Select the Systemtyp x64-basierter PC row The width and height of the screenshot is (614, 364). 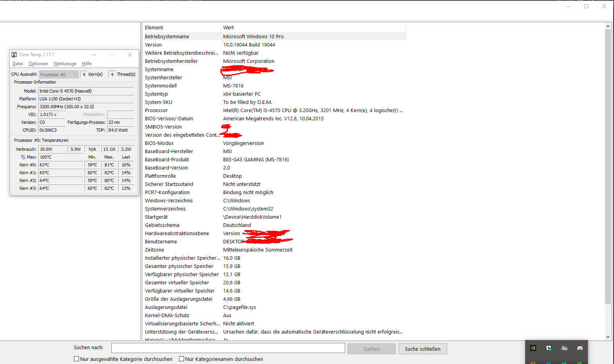[274, 94]
